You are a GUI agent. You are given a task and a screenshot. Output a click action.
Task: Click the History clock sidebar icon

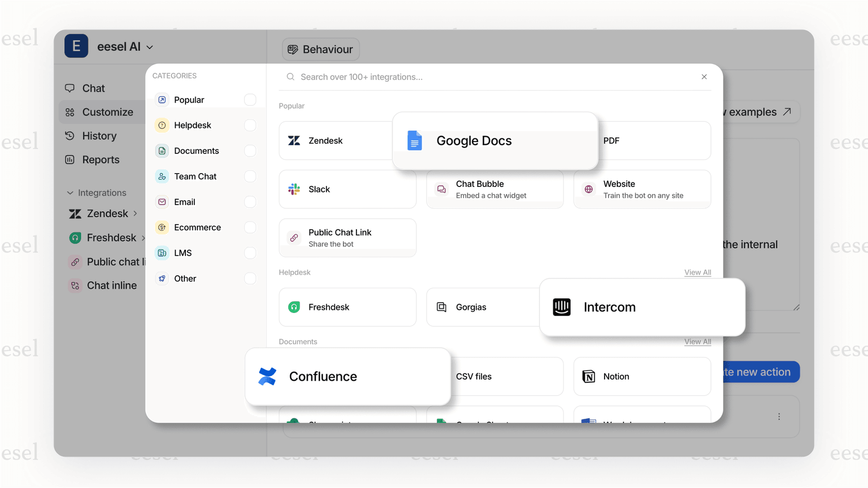(x=70, y=136)
